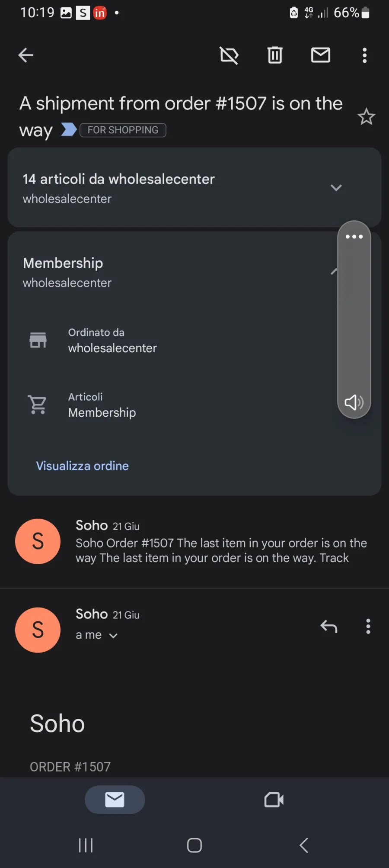Reply to Soho's message
389x868 pixels.
(x=328, y=626)
